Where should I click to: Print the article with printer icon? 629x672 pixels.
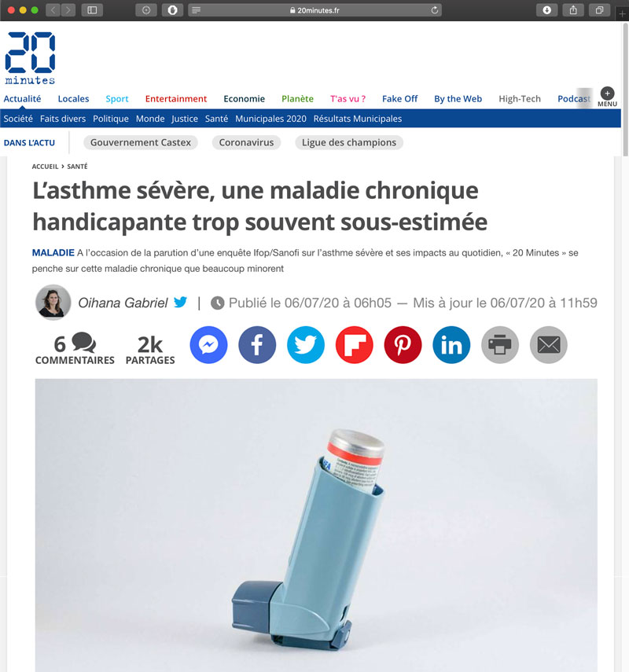[x=500, y=345]
